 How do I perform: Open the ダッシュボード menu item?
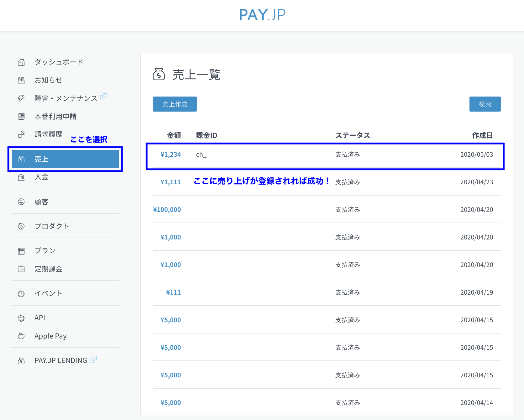[59, 62]
